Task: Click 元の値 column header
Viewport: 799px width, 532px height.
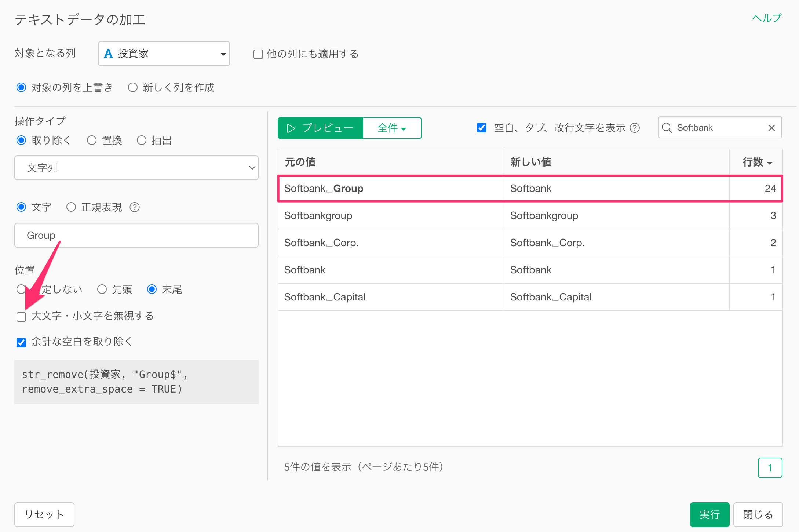Action: (x=391, y=162)
